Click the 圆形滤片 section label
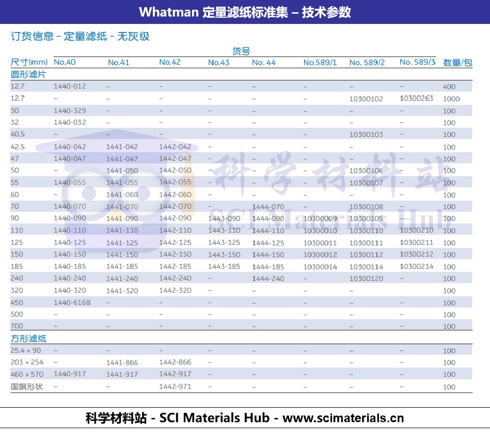This screenshot has width=490, height=448. point(28,74)
